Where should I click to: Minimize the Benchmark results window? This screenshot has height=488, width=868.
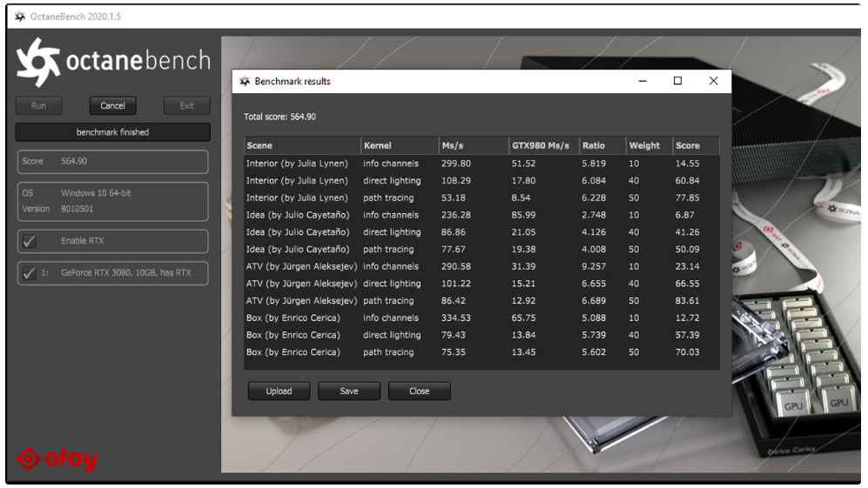point(643,82)
